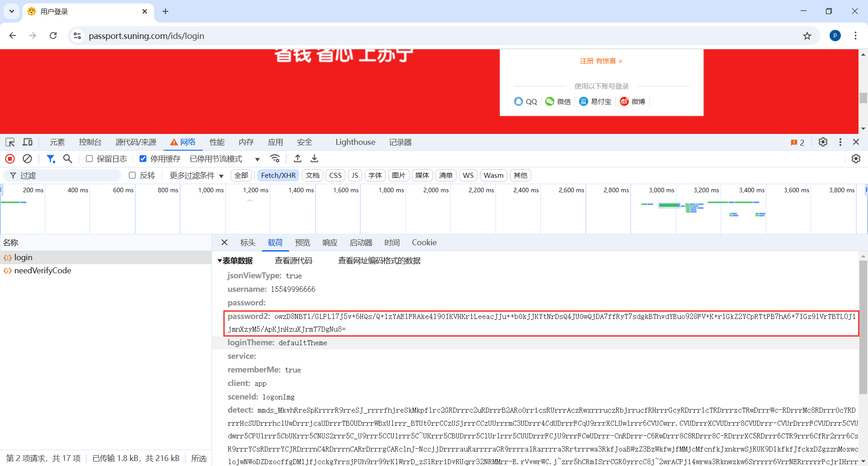Viewport: 868px width, 466px height.
Task: Open network search magnifier
Action: click(x=68, y=159)
